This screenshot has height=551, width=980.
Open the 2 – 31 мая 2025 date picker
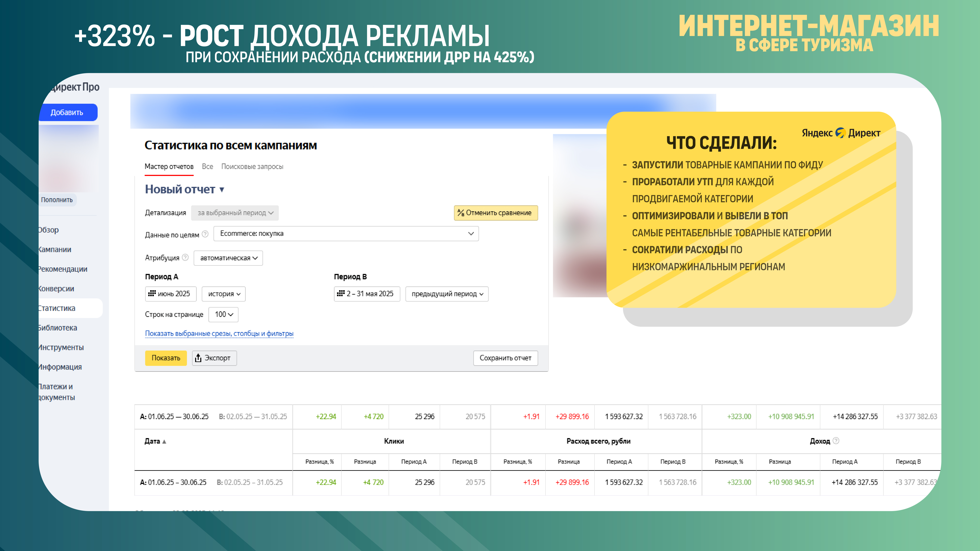coord(367,294)
